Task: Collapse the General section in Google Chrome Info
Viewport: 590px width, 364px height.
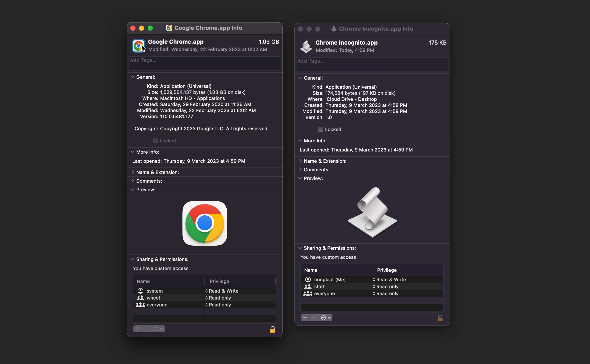Action: tap(132, 77)
